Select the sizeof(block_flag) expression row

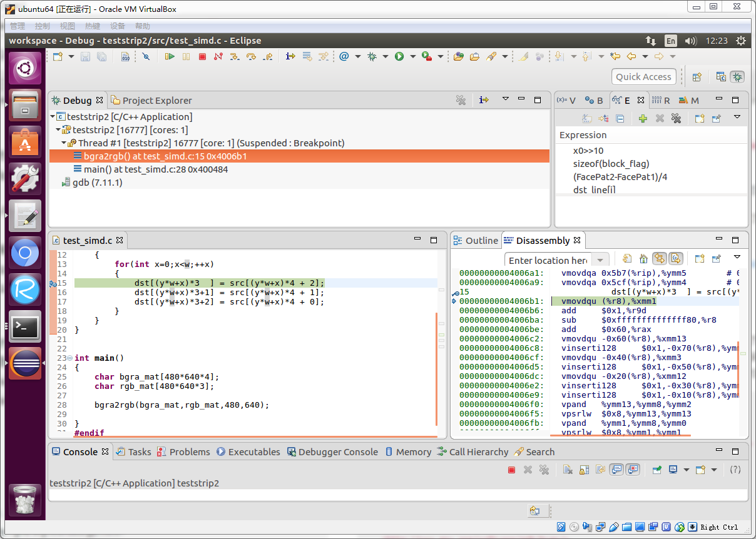651,164
